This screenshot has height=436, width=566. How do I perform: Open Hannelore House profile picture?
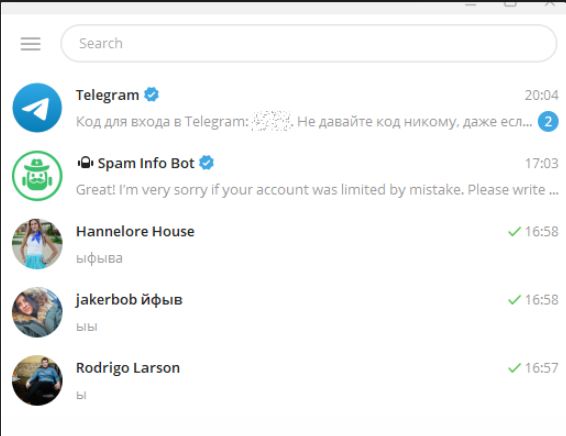pyautogui.click(x=37, y=244)
